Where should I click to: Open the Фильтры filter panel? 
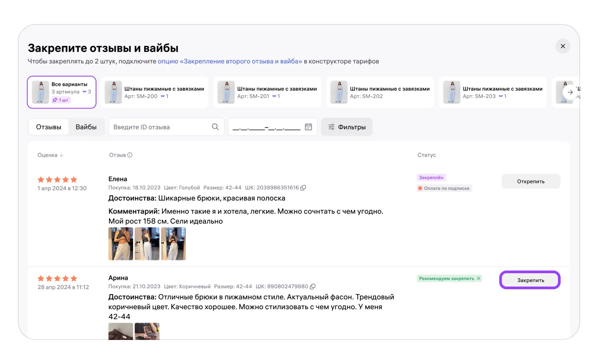point(347,127)
